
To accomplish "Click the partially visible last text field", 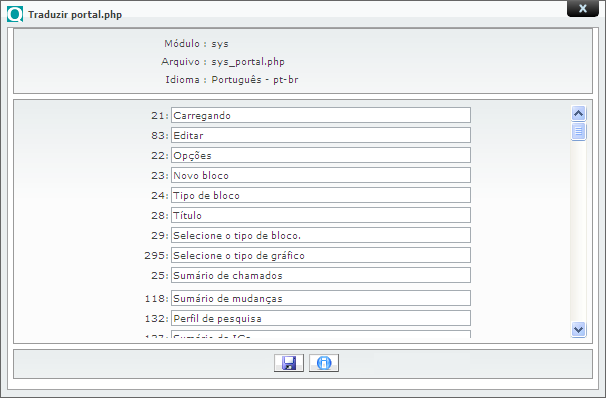I will [x=321, y=334].
